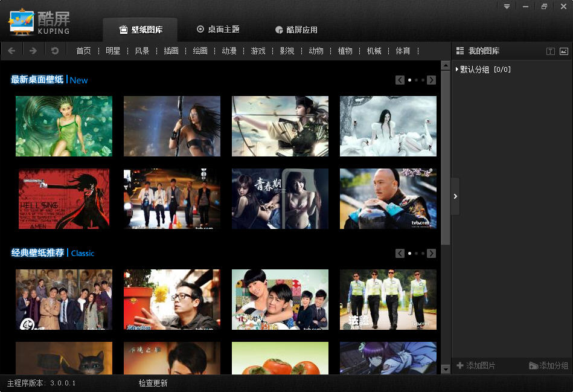Viewport: 573px width, 392px height.
Task: Switch to the 桌面主题 tab
Action: click(218, 29)
